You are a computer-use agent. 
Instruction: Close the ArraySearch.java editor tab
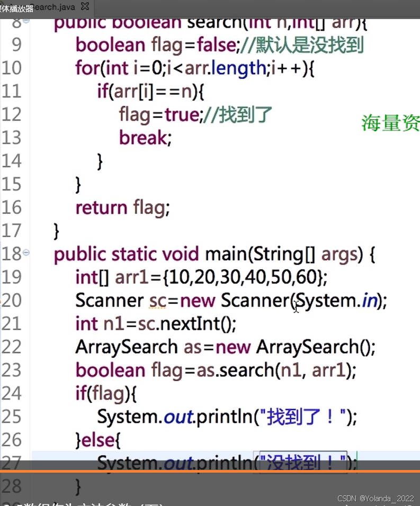point(85,6)
